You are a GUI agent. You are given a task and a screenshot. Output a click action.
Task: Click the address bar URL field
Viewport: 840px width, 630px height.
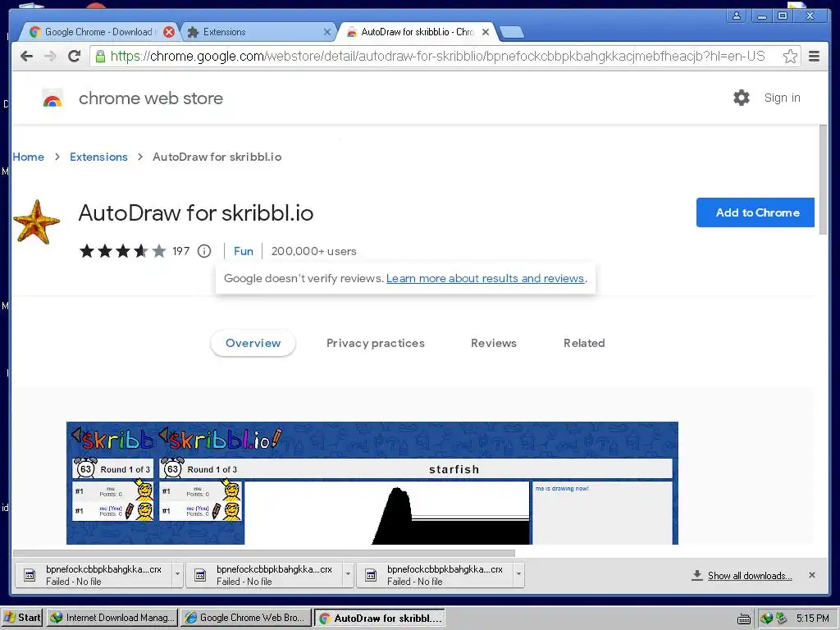click(x=445, y=57)
